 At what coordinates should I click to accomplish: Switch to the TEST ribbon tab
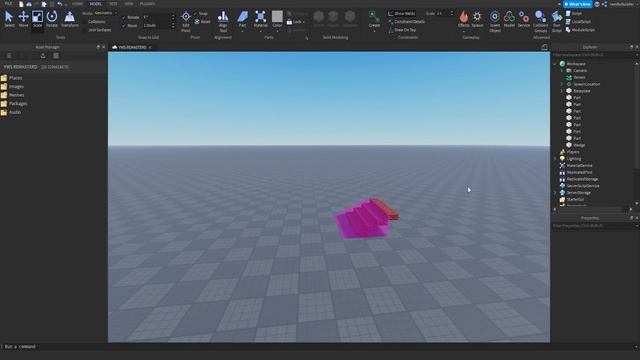(113, 4)
